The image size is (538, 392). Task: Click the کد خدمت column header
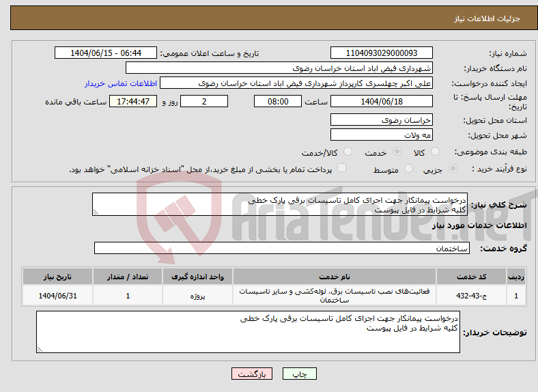(472, 277)
